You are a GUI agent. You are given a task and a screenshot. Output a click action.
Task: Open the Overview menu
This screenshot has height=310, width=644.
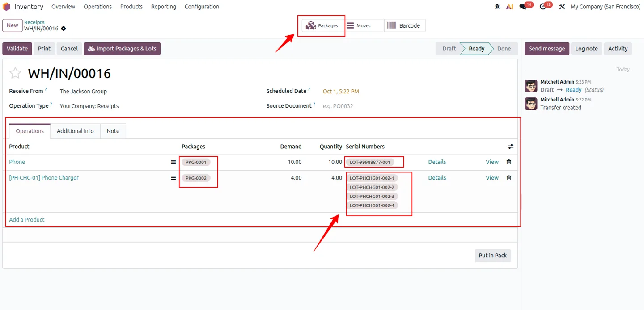tap(63, 7)
